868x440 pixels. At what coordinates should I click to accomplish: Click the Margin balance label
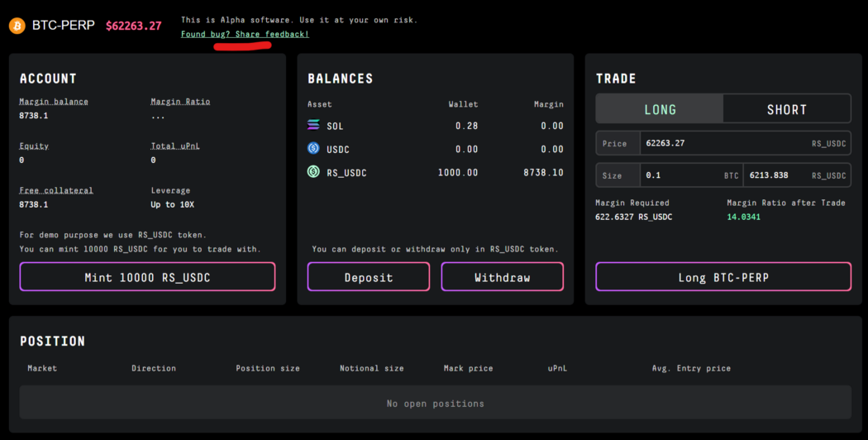tap(54, 102)
